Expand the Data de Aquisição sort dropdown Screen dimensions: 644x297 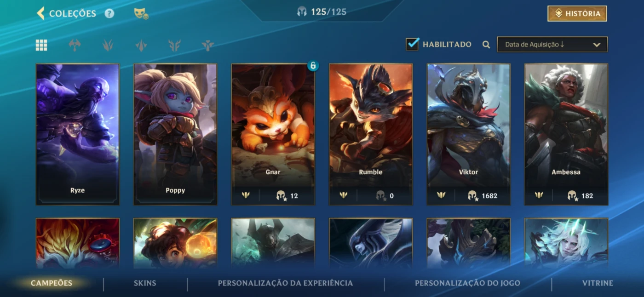552,45
